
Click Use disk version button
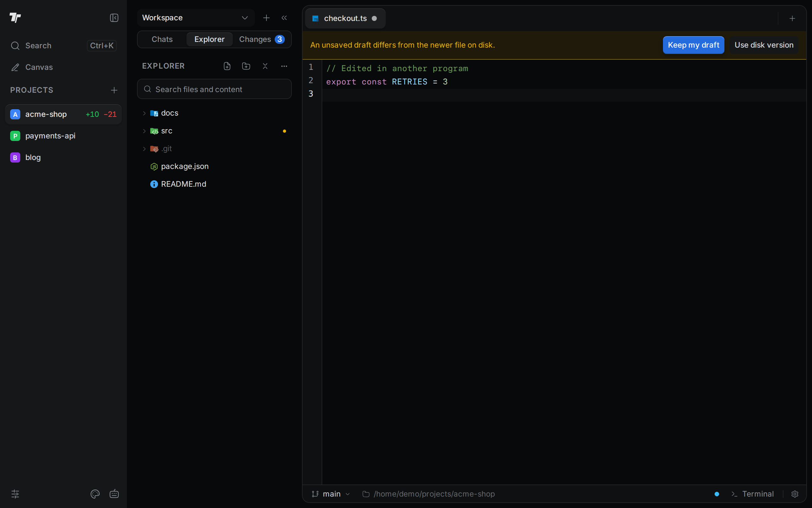(764, 45)
